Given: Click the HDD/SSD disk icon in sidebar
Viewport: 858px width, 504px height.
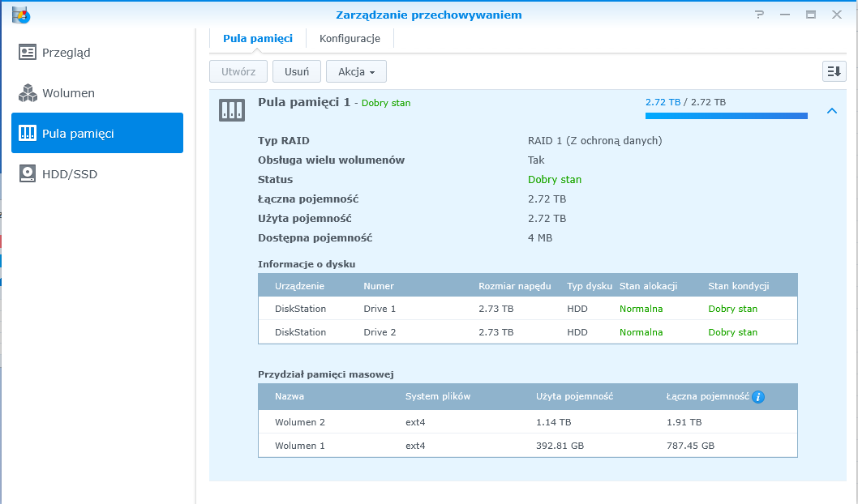Looking at the screenshot, I should coord(28,174).
